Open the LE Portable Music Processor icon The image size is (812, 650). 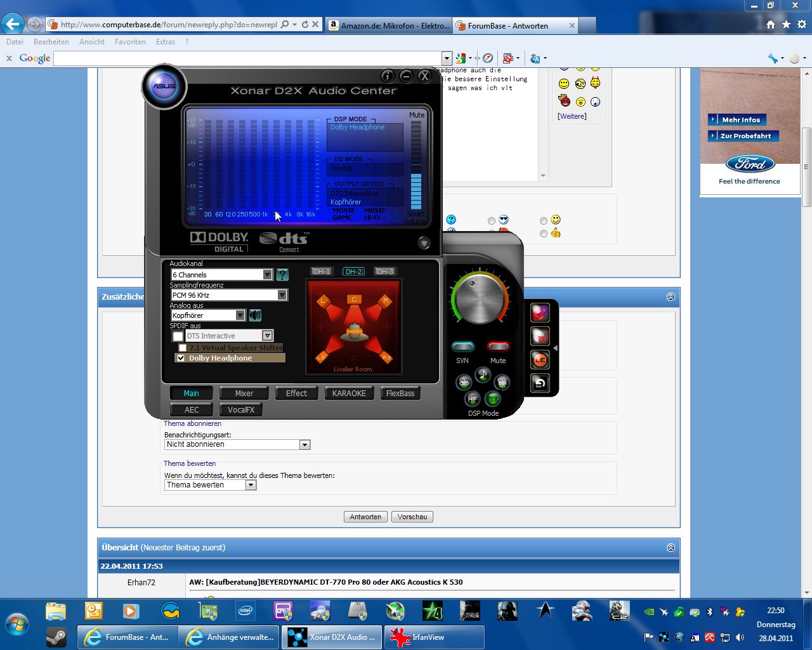[540, 360]
